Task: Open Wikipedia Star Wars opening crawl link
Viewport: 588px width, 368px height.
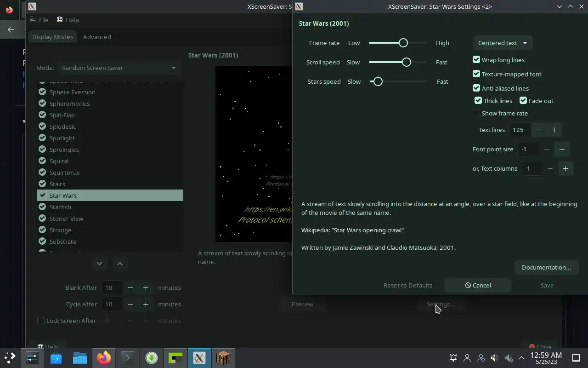Action: pos(352,230)
